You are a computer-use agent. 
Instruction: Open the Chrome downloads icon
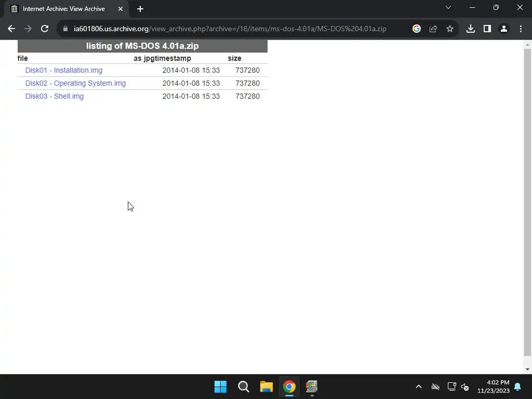pos(470,29)
